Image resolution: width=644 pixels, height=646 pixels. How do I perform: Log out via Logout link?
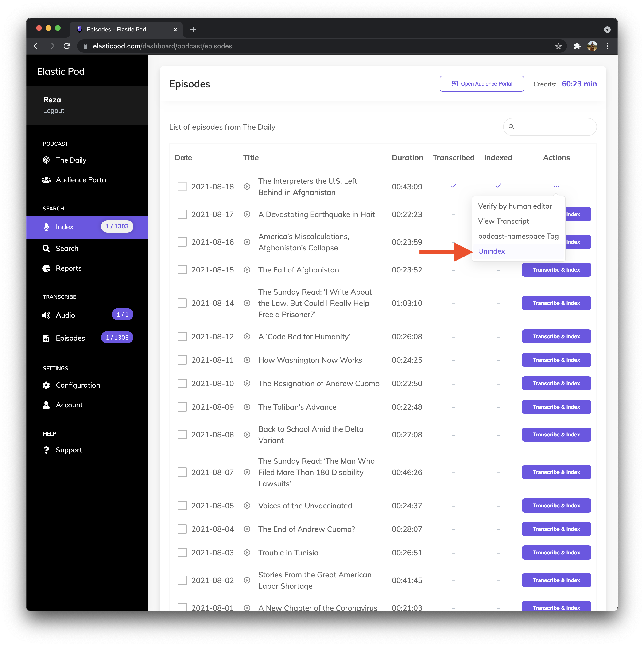tap(54, 111)
